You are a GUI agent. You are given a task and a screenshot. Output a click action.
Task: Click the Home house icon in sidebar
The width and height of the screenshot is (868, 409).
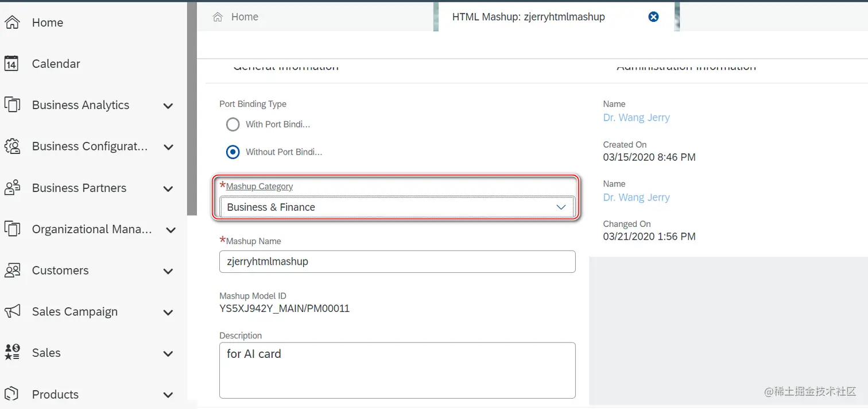tap(12, 22)
